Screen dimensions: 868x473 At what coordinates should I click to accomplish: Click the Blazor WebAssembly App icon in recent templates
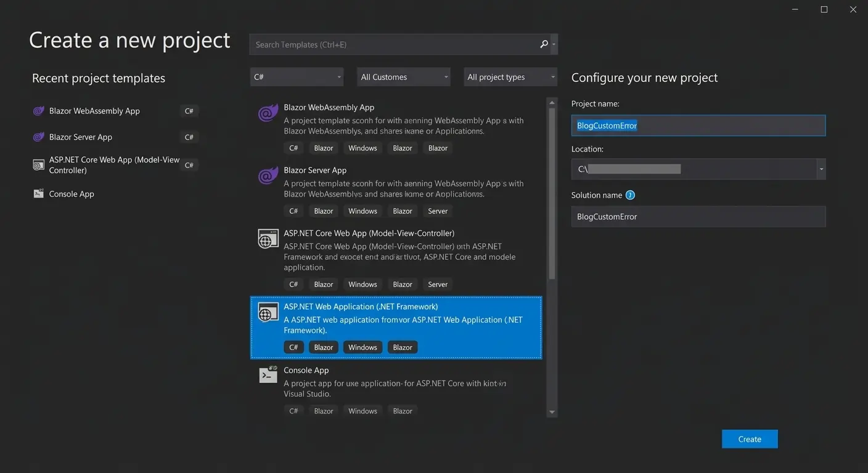pos(38,111)
